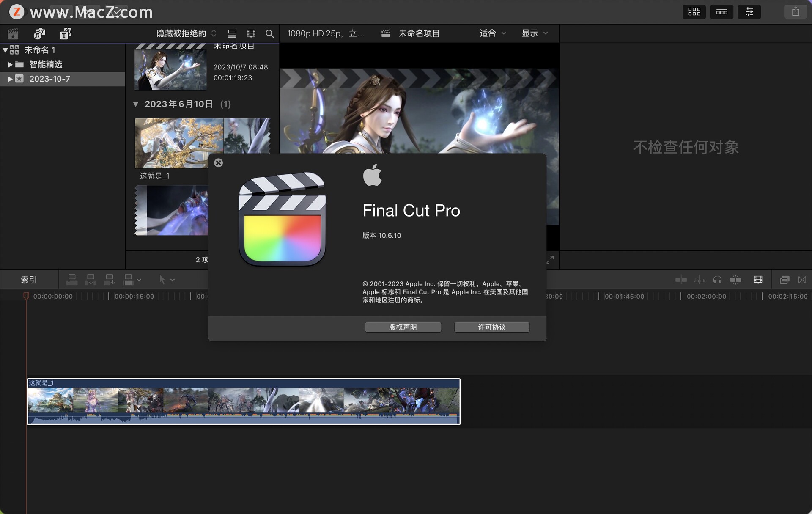Click the 00:01:19:23 duration text
Screen dimensions: 812x514
coord(233,77)
